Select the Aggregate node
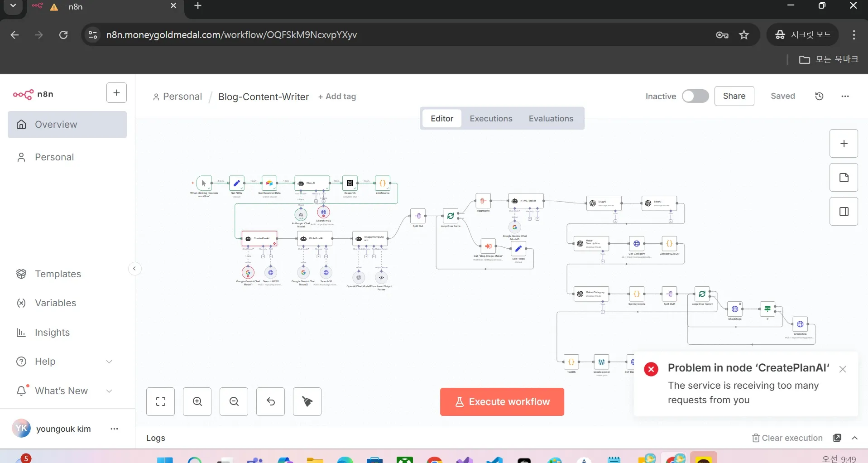The image size is (868, 463). coord(483,201)
